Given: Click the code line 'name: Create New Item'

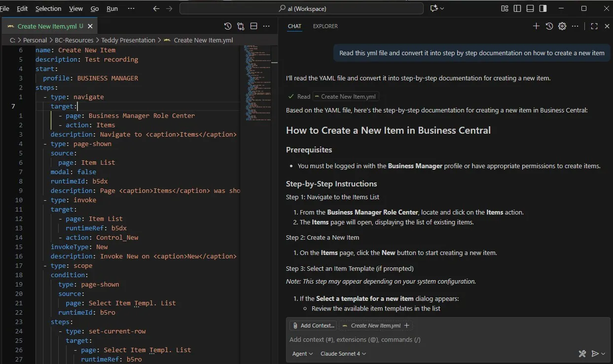Looking at the screenshot, I should tap(75, 50).
